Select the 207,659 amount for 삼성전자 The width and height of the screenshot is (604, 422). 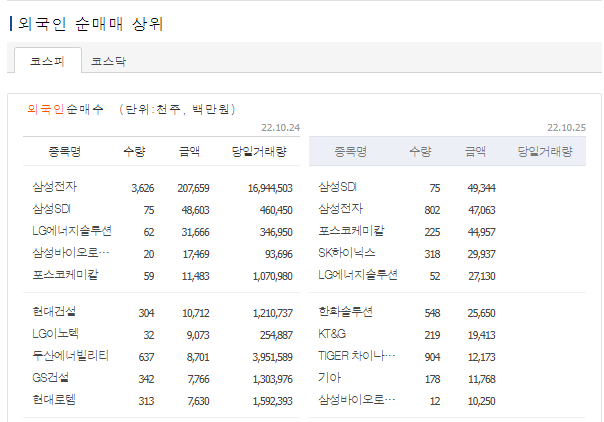point(193,188)
